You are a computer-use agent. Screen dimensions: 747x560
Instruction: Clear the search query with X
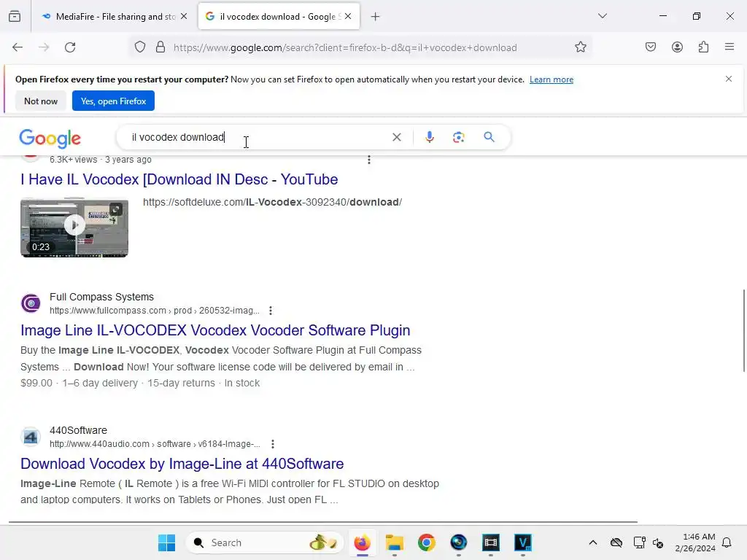pos(396,137)
